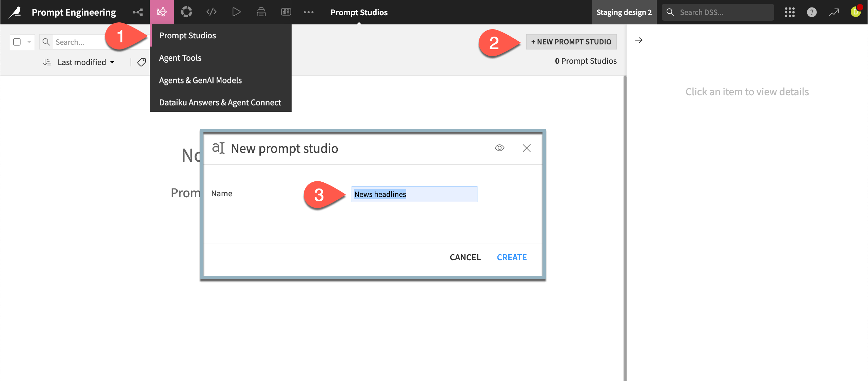
Task: Open the jobs play icon
Action: [236, 12]
